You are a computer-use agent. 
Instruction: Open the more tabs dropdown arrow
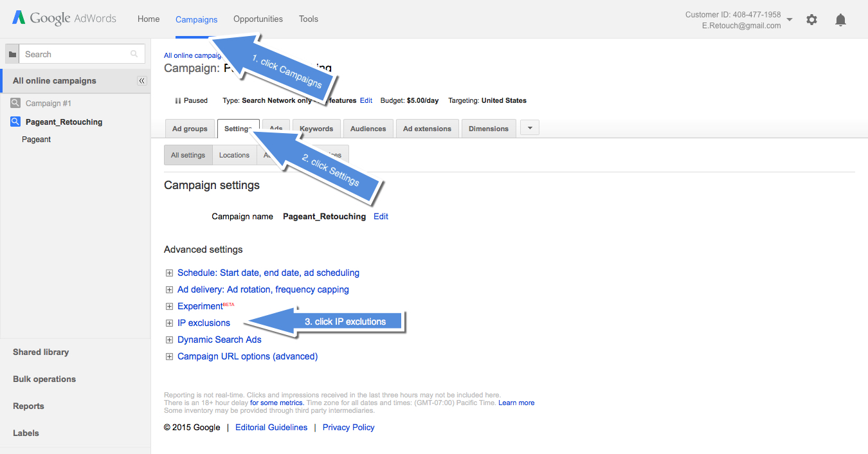(x=530, y=128)
